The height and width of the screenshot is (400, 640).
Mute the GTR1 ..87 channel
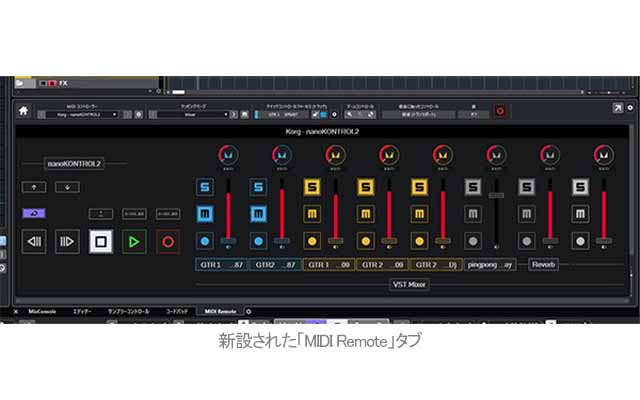coord(205,214)
